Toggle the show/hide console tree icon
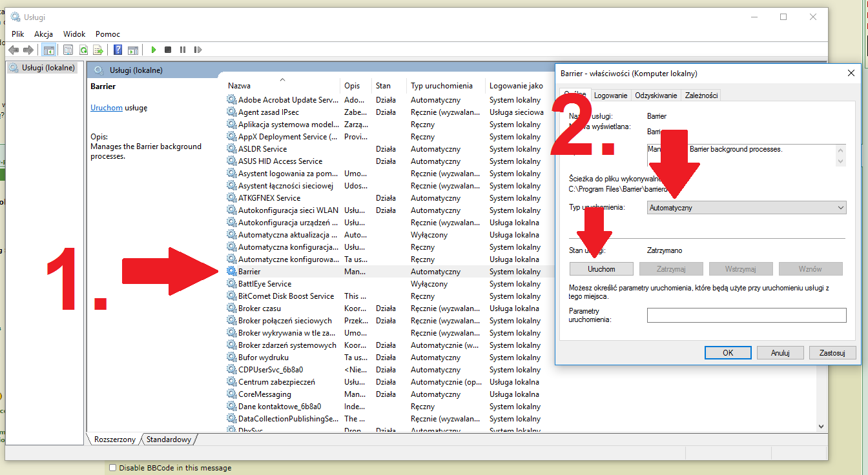Image resolution: width=868 pixels, height=475 pixels. tap(48, 50)
